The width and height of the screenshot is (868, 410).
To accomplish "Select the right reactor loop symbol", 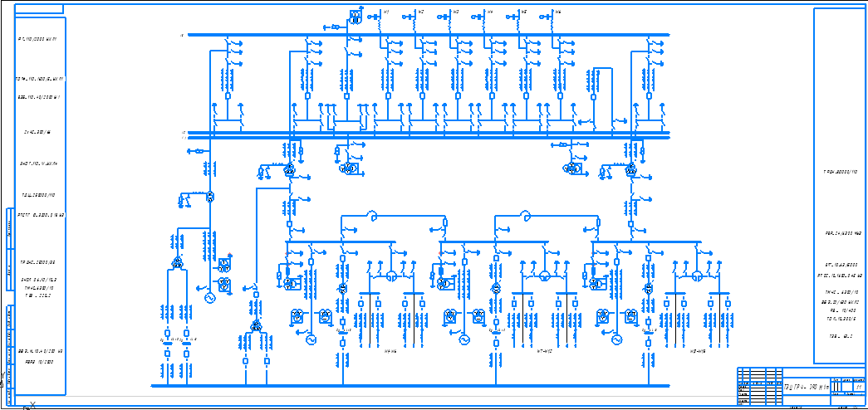I will point(527,217).
